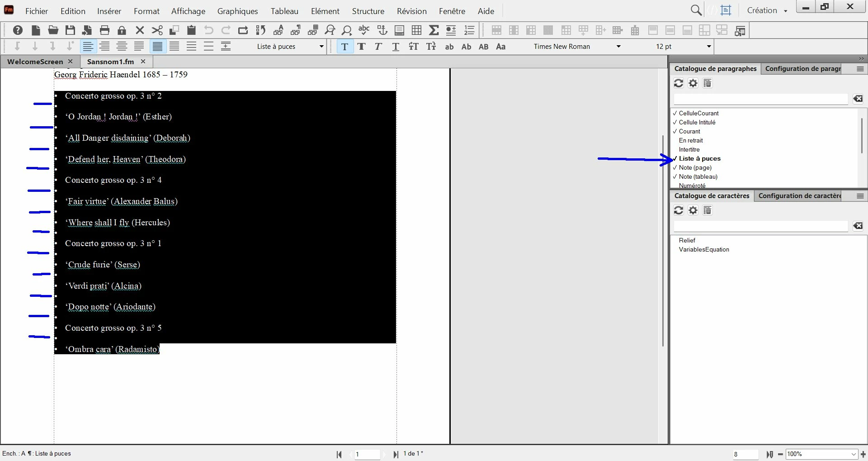
Task: Open the equations Sigma icon
Action: 434,30
